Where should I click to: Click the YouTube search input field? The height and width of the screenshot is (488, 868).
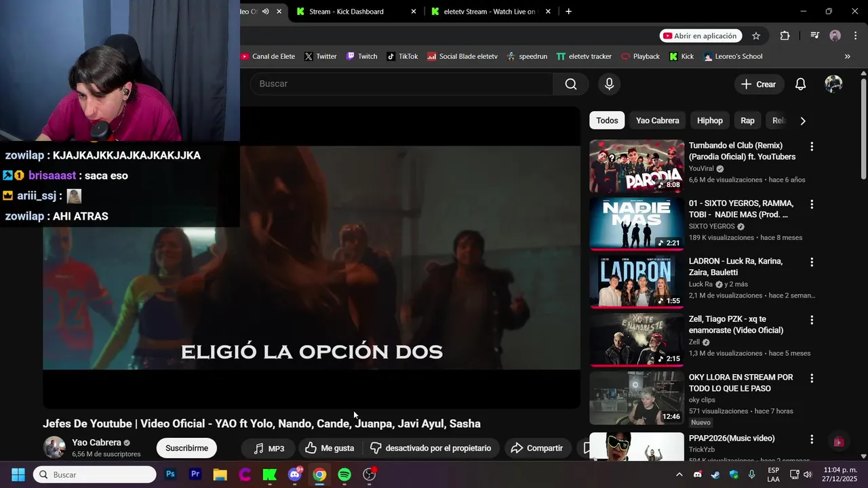point(403,84)
